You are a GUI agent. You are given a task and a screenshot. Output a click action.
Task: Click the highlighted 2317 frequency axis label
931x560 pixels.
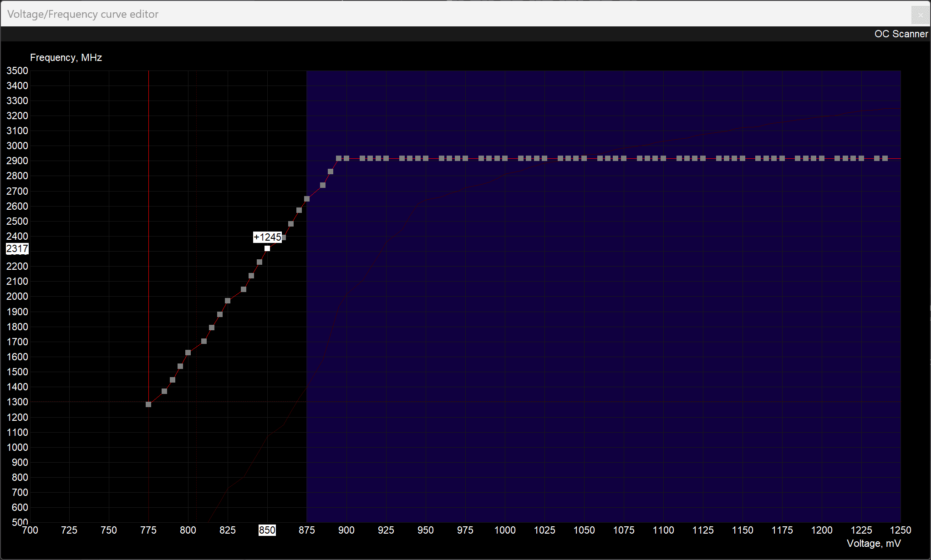(x=17, y=249)
